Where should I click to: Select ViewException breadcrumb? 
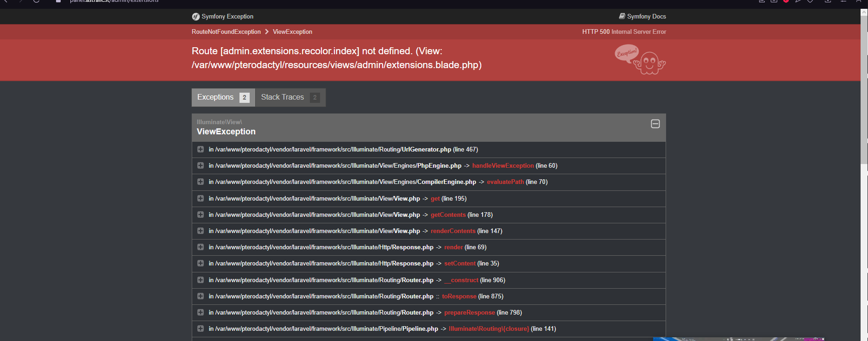coord(292,32)
